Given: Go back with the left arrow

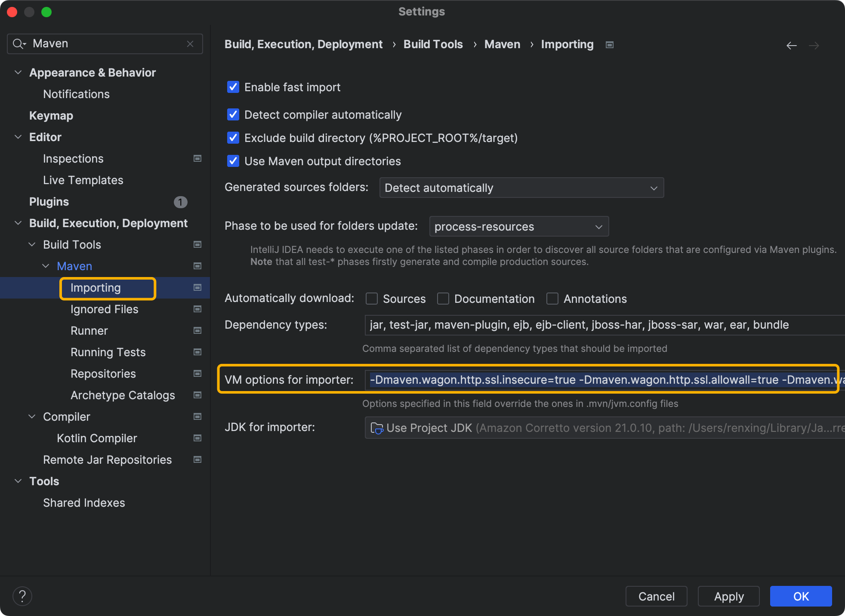Looking at the screenshot, I should click(792, 46).
